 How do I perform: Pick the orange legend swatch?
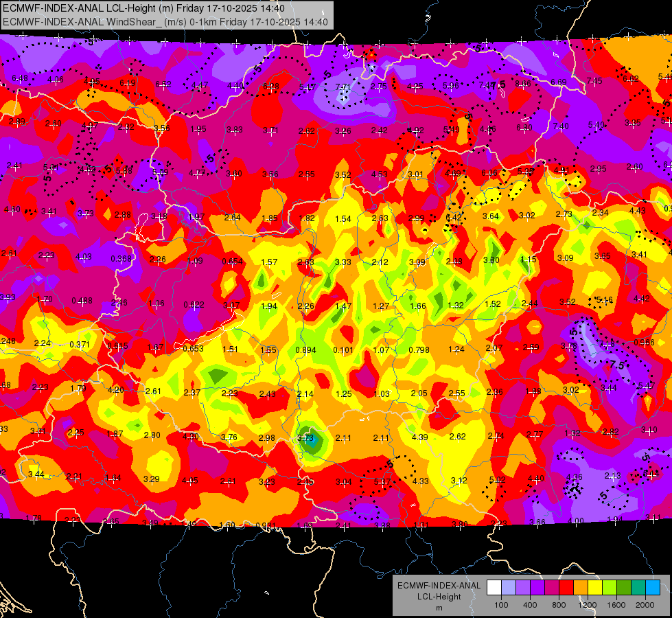tap(580, 588)
